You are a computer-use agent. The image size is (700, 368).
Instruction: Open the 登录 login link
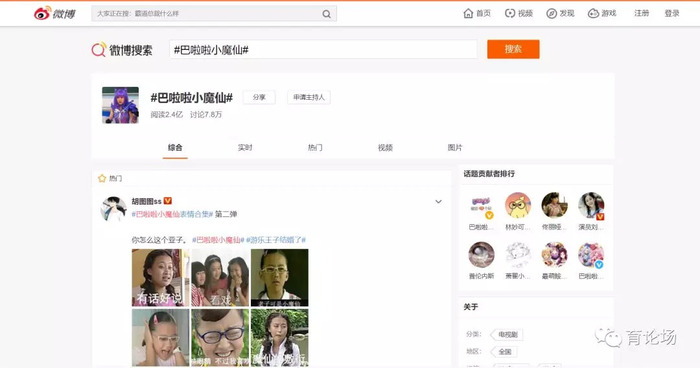(x=672, y=13)
